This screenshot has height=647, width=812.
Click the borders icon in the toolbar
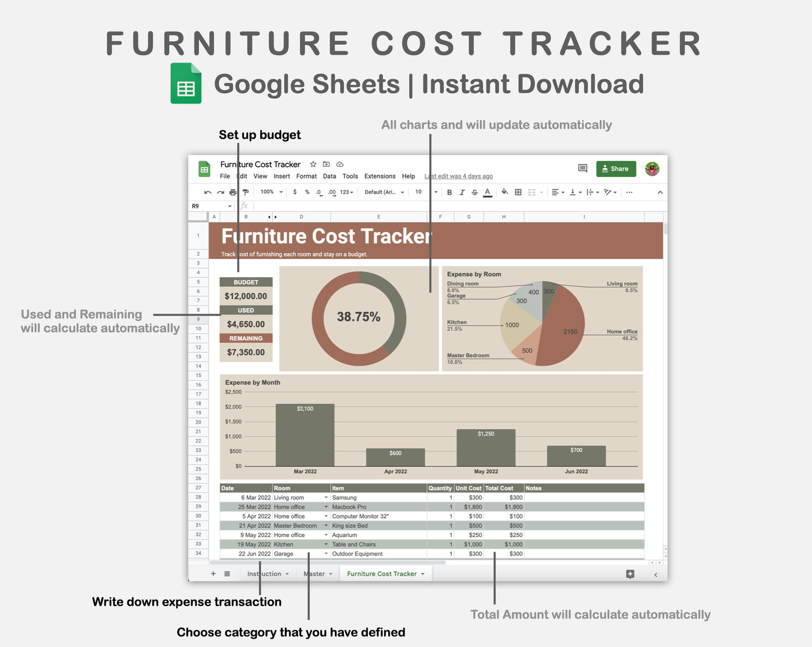(x=516, y=192)
